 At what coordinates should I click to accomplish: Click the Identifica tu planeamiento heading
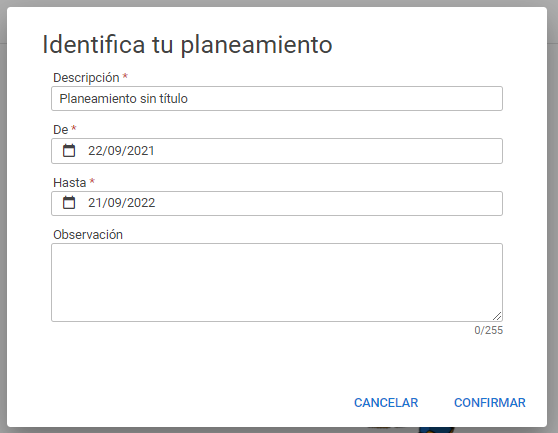pyautogui.click(x=187, y=45)
